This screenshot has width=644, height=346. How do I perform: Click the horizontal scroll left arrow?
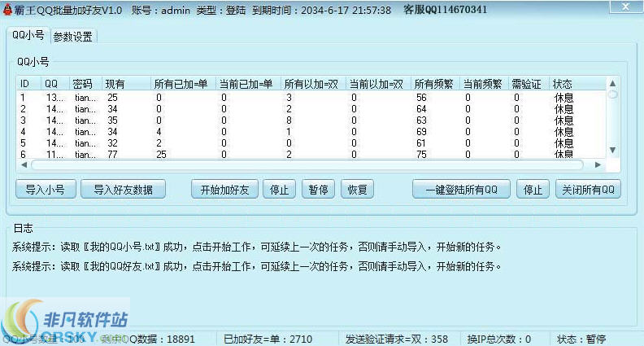coord(24,165)
